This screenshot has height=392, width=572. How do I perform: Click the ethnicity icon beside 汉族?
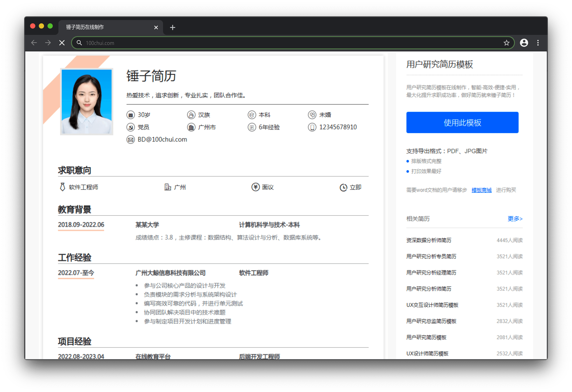(x=191, y=115)
